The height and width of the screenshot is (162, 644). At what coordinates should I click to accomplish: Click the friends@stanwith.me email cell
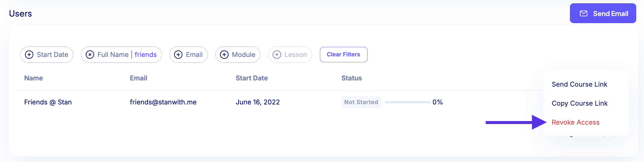[x=163, y=102]
